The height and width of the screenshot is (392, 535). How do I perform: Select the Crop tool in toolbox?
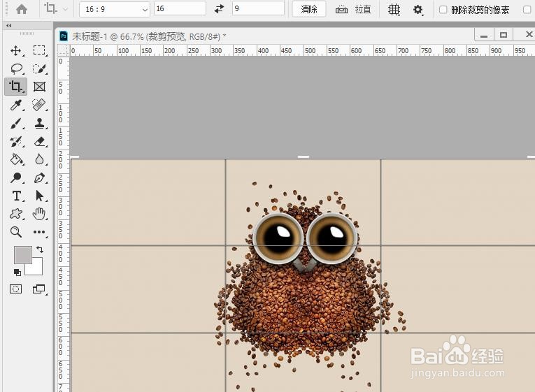point(15,87)
